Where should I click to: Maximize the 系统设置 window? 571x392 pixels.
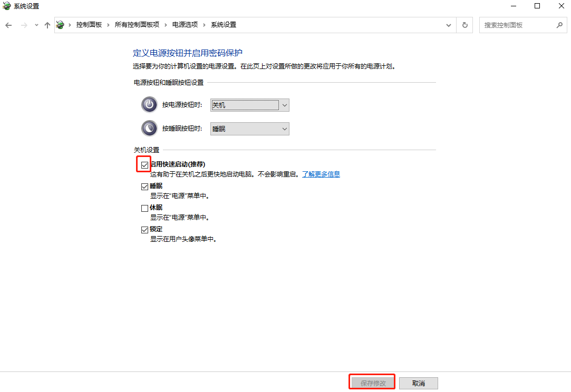(x=537, y=6)
